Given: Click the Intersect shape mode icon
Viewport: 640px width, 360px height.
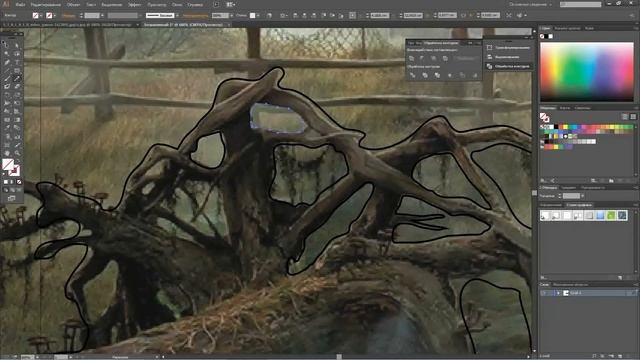Looking at the screenshot, I should (433, 58).
